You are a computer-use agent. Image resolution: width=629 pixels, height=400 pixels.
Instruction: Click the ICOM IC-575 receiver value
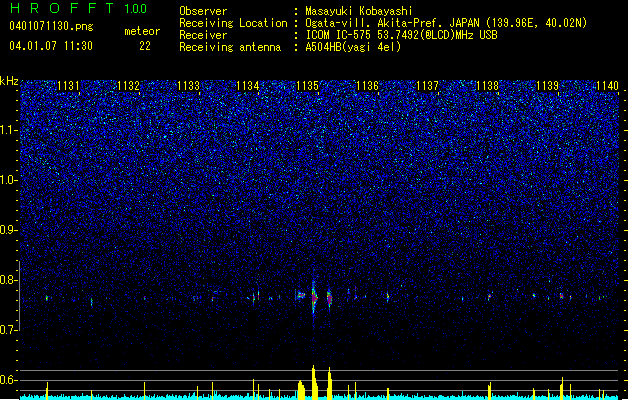pos(401,35)
